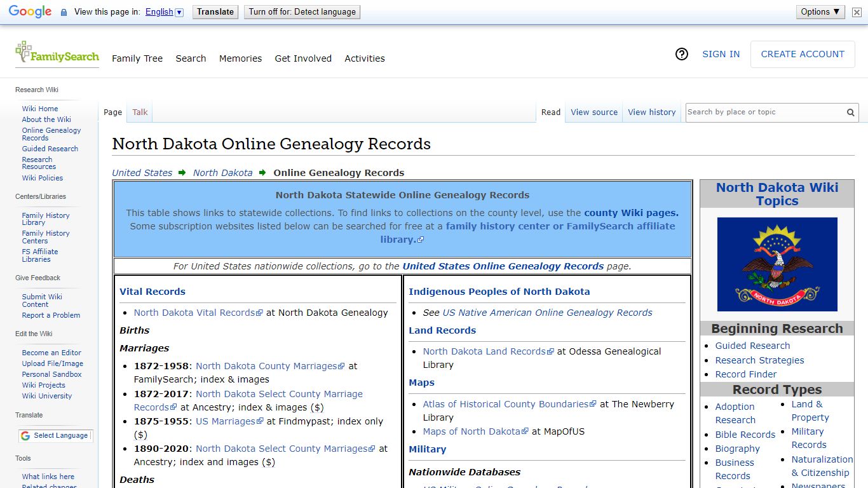868x488 pixels.
Task: Click the CREATE ACCOUNT button
Action: 803,55
